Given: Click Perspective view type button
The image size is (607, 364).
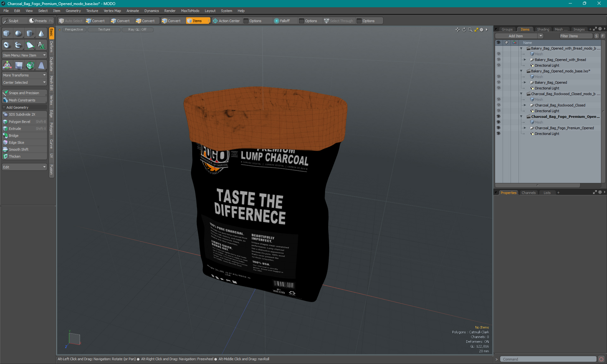Looking at the screenshot, I should tap(74, 29).
